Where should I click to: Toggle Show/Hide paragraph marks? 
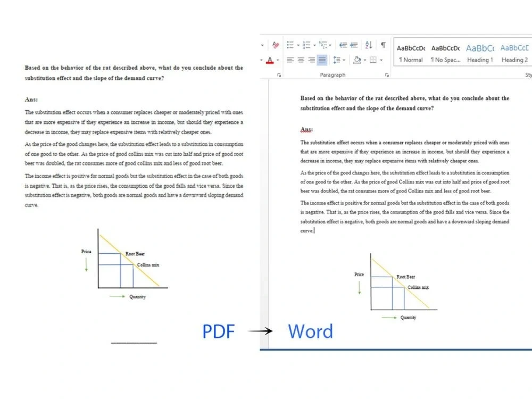coord(383,45)
